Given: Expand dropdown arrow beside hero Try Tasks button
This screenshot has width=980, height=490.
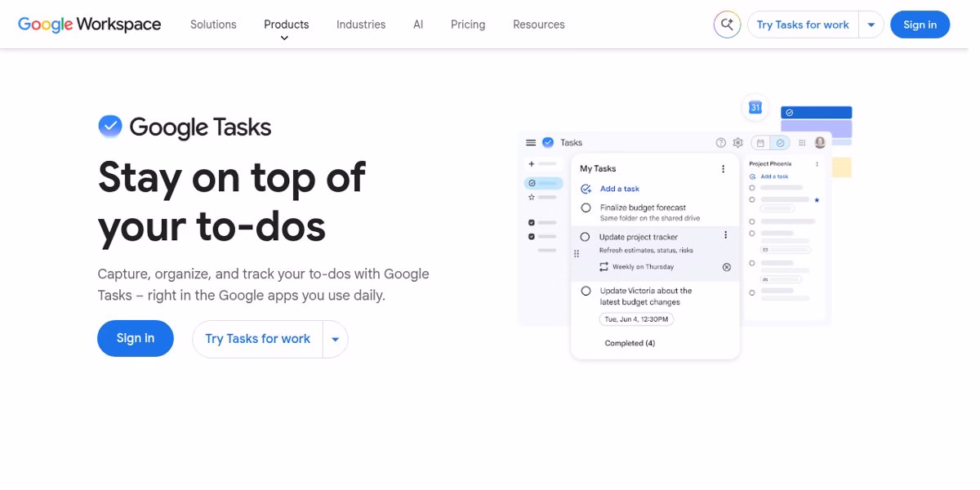Looking at the screenshot, I should [x=336, y=339].
